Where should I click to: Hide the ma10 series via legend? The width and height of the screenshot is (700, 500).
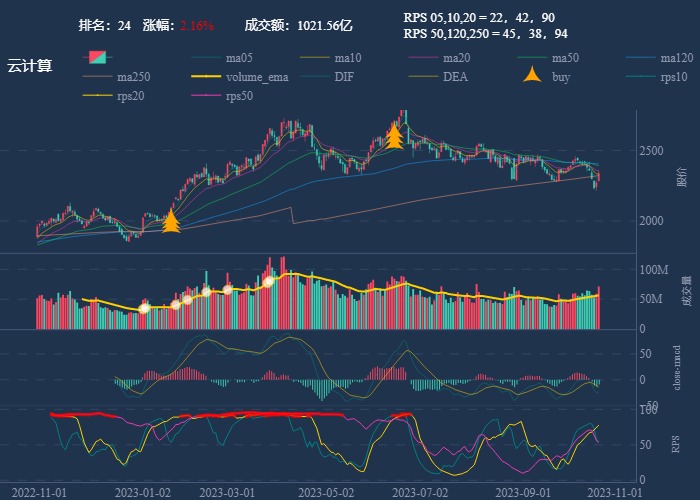pos(349,58)
